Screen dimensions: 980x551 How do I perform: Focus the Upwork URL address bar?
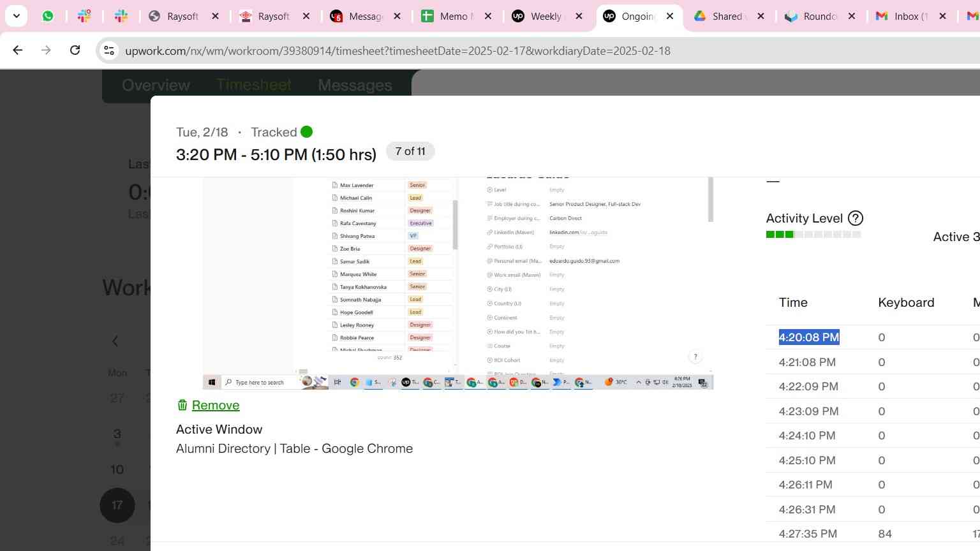[397, 50]
